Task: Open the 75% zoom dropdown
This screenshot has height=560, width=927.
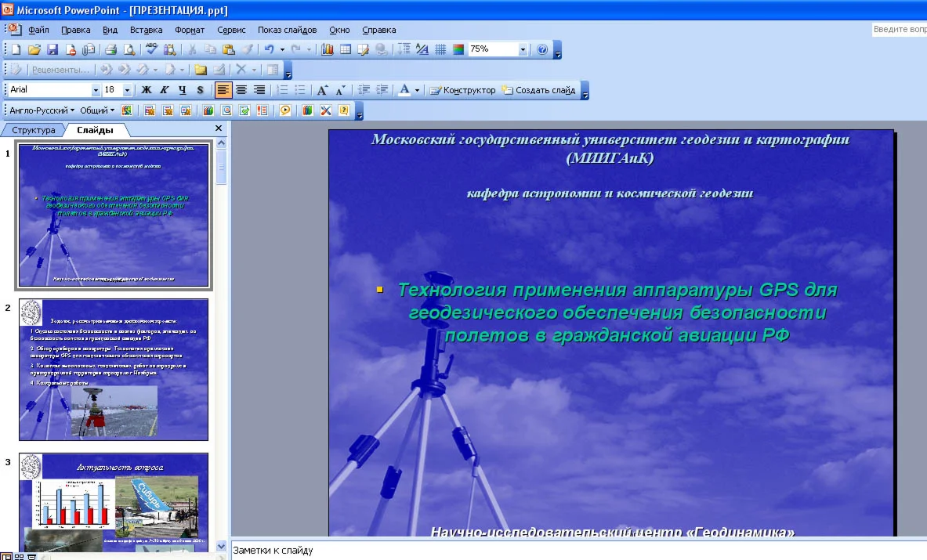Action: 523,49
